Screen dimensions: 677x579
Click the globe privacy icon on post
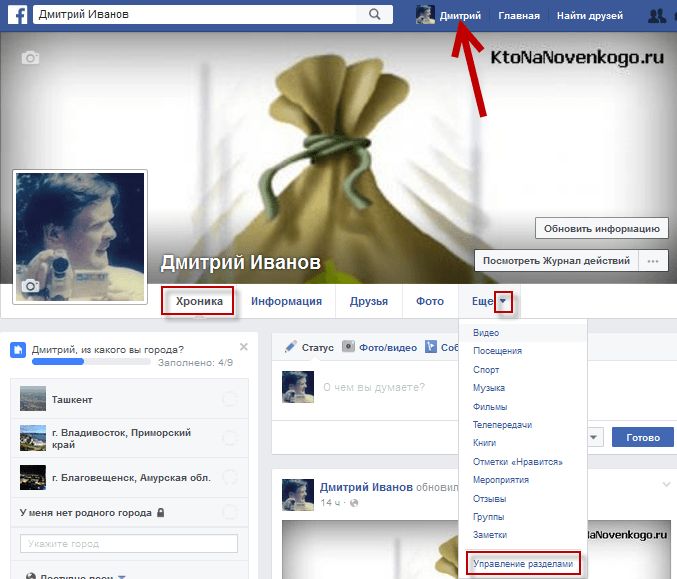pyautogui.click(x=354, y=503)
